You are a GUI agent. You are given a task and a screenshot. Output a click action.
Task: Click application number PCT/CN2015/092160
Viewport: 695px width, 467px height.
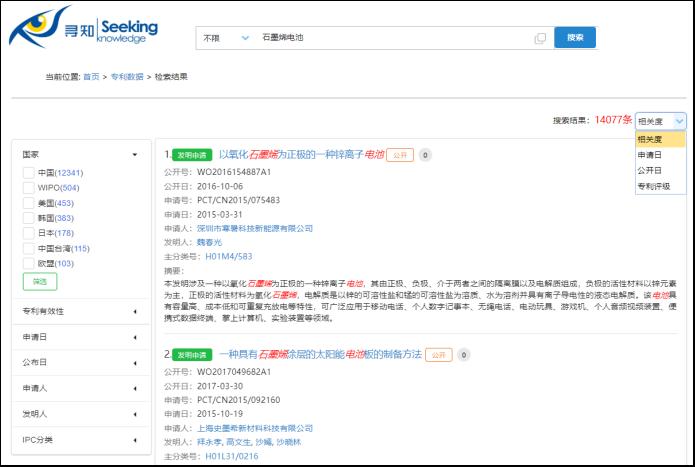pos(238,400)
